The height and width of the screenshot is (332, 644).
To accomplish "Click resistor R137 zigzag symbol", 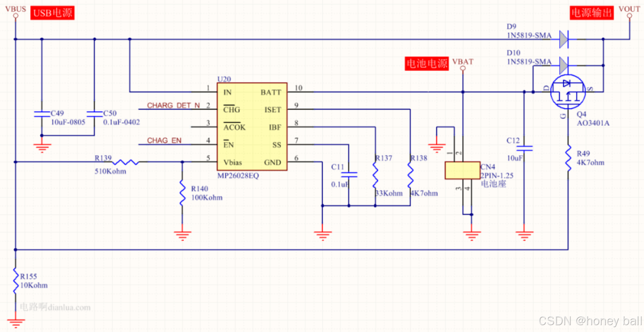I will point(375,175).
